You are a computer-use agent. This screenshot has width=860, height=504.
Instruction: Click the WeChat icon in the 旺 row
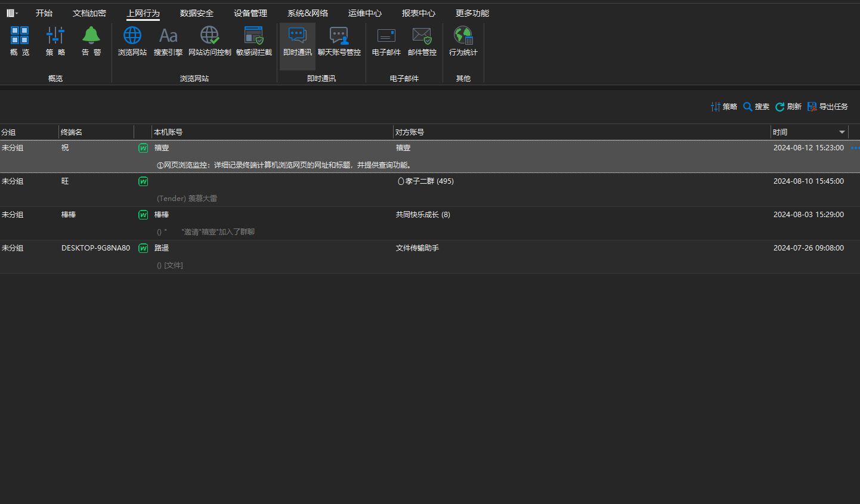click(x=143, y=181)
